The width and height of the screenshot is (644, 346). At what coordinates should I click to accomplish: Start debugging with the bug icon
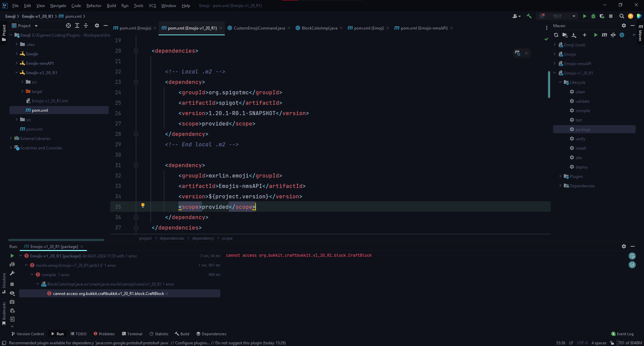pyautogui.click(x=593, y=16)
